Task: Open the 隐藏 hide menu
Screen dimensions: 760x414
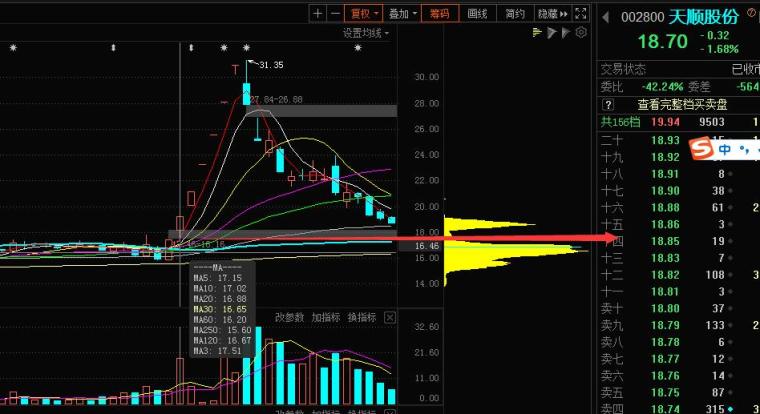Action: (x=551, y=14)
